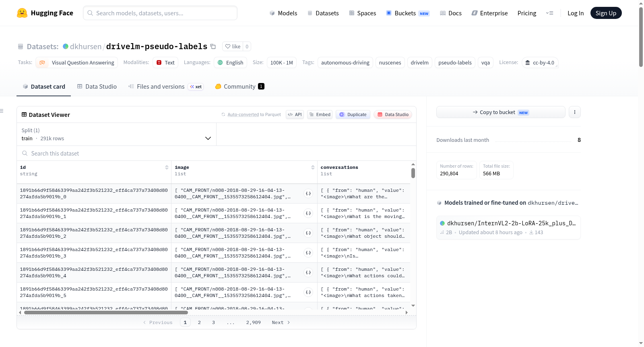Open dkhursen user profile link
Image resolution: width=644 pixels, height=347 pixels.
point(86,46)
